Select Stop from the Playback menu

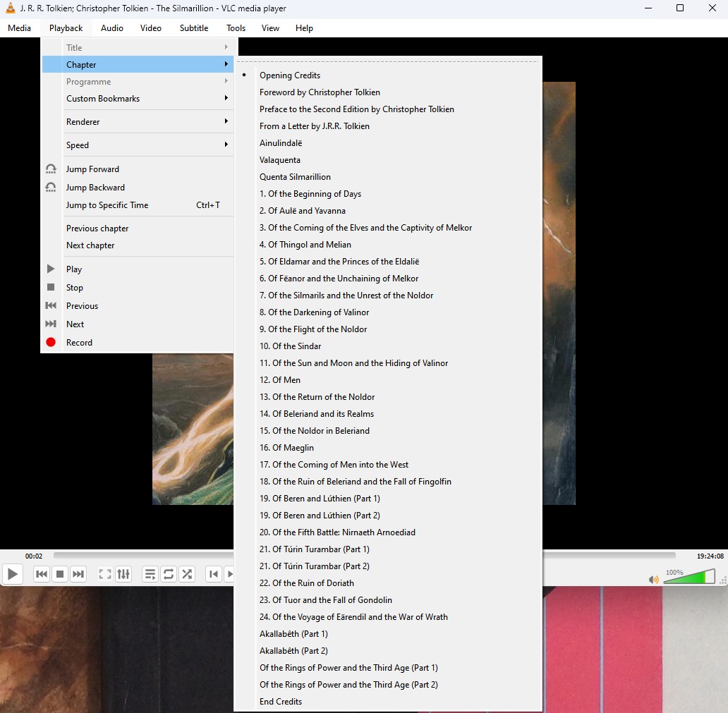pos(138,287)
